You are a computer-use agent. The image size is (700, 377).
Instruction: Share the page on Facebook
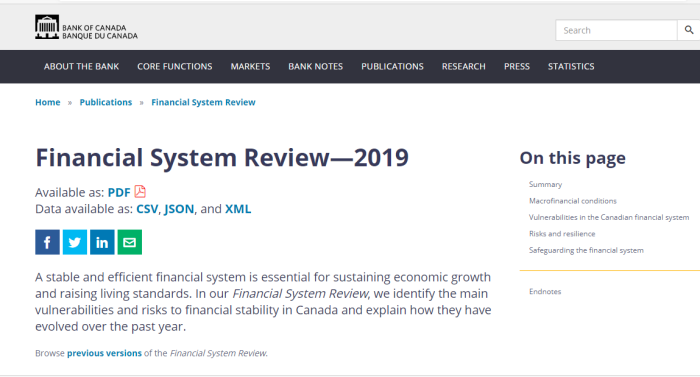(47, 242)
